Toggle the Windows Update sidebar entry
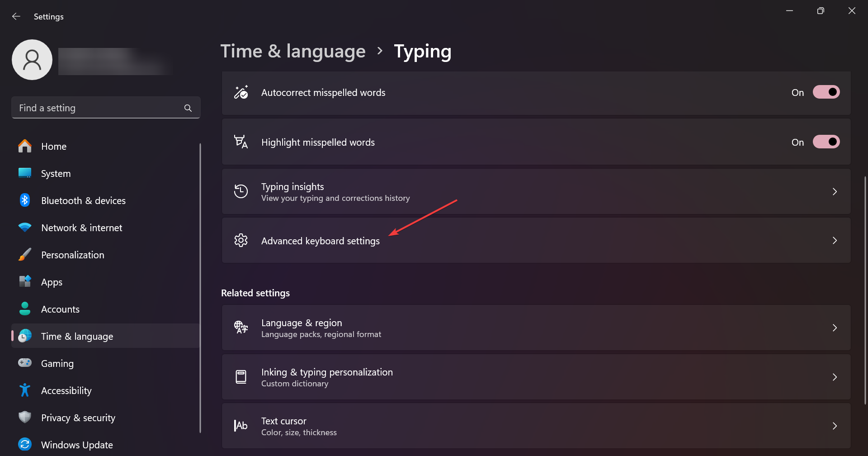The width and height of the screenshot is (868, 456). click(x=77, y=445)
